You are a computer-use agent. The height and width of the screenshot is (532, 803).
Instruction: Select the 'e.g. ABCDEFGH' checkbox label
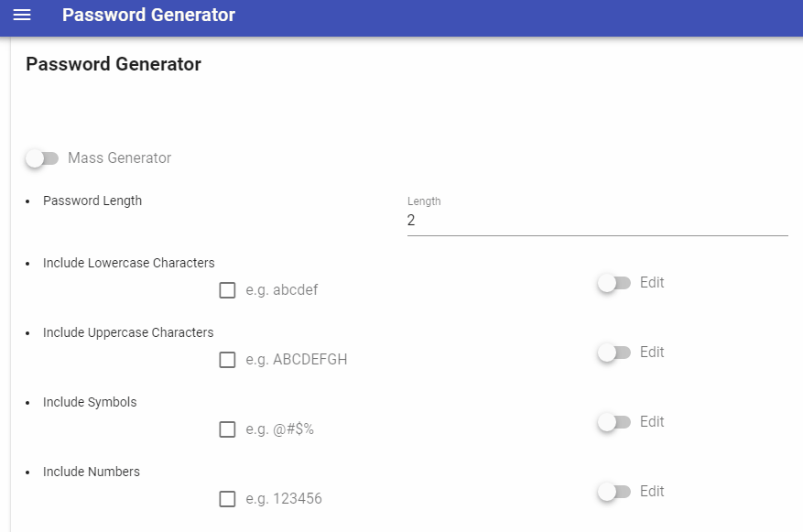[297, 360]
